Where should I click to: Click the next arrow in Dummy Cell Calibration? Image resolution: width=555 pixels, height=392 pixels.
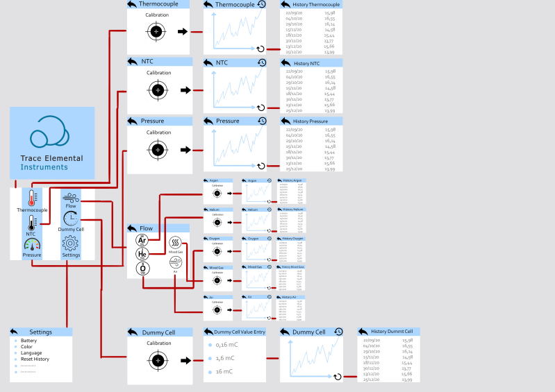click(186, 361)
